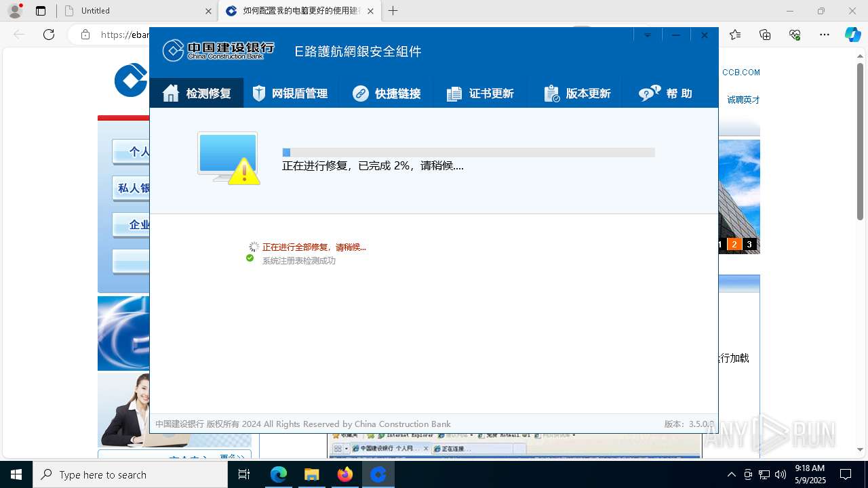Open a new browser tab
Viewport: 868px width, 488px height.
click(393, 11)
